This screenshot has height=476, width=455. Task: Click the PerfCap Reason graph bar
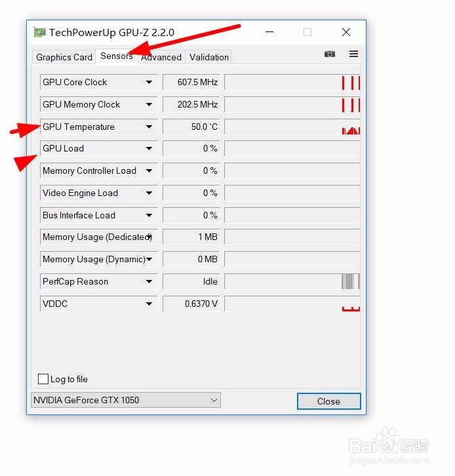(x=292, y=281)
